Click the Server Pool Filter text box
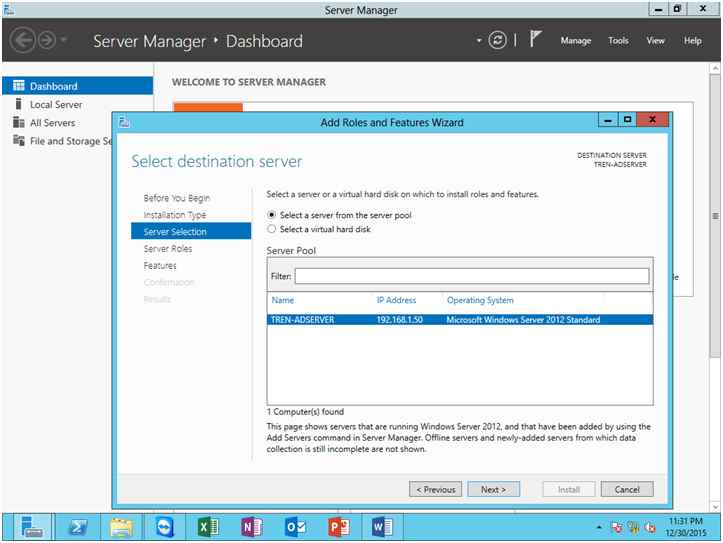Viewport: 723px width, 543px height. 472,276
